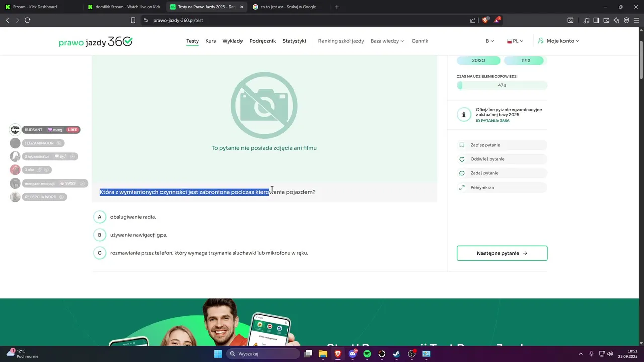Click the page vertical scrollbar

coord(641,59)
